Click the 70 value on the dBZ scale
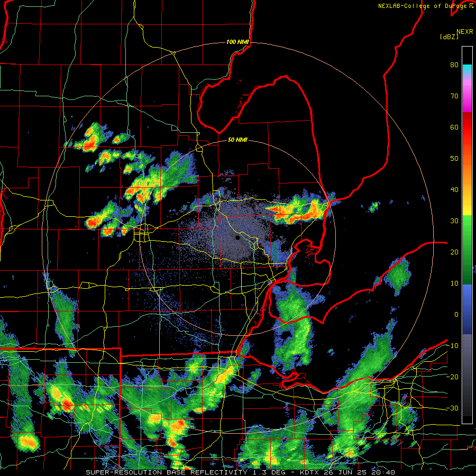Viewport: 476px width, 476px height. pos(454,96)
